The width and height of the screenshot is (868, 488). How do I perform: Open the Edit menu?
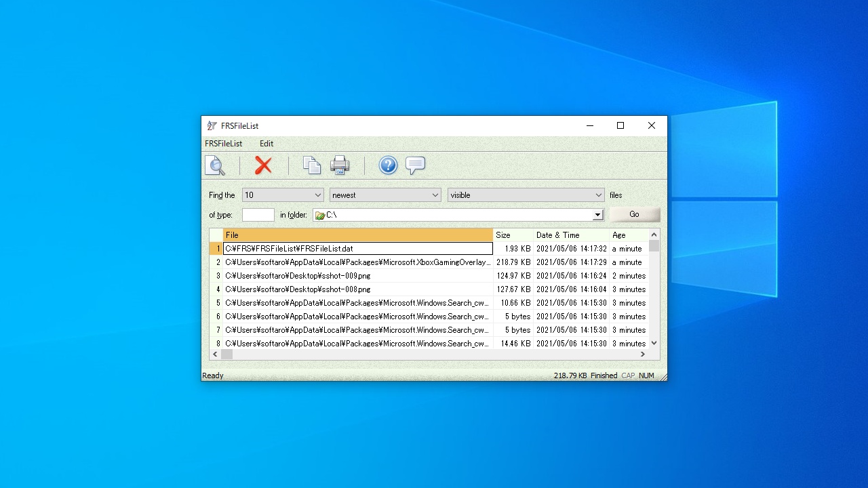[267, 144]
